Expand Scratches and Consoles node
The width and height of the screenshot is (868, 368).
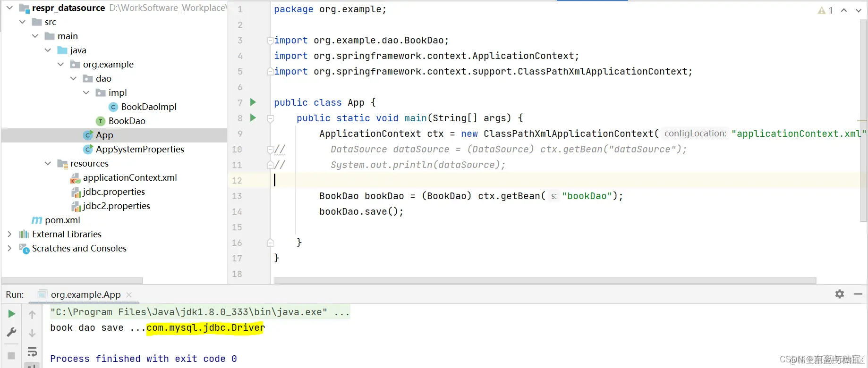point(9,249)
